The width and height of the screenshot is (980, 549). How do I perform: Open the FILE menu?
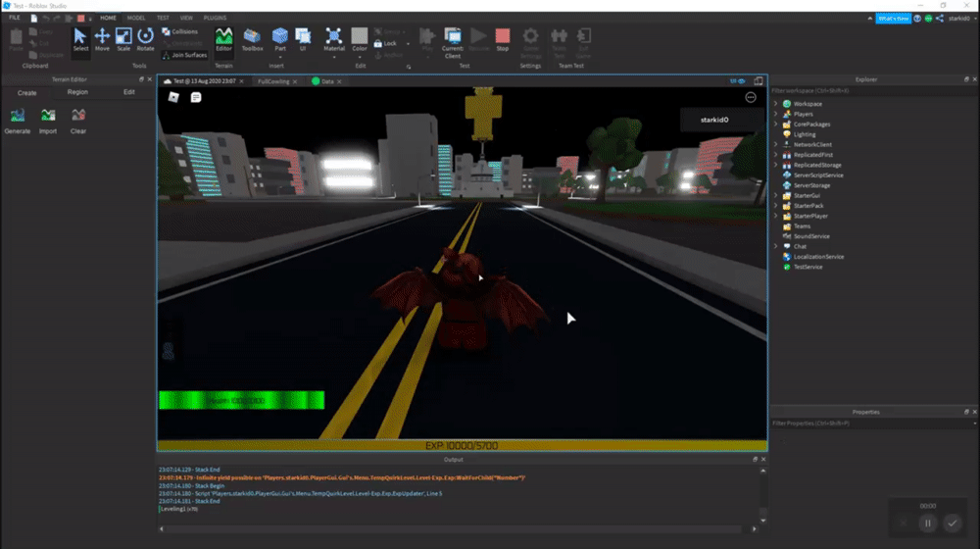click(x=15, y=18)
